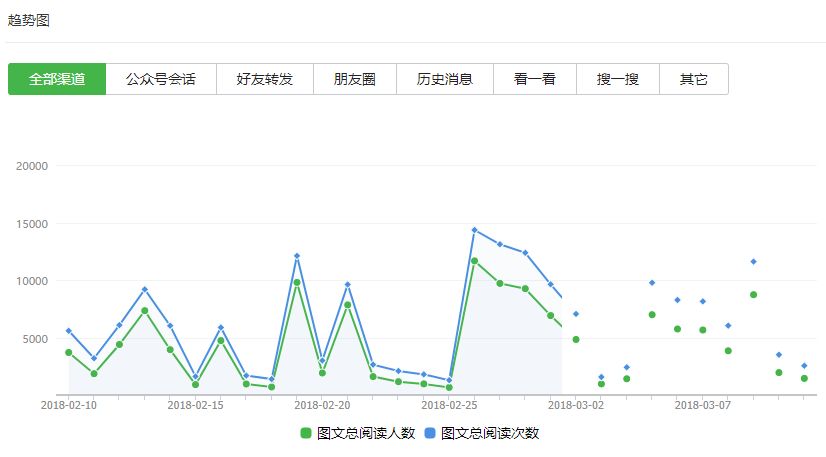Select the 全部渠道 tab
Viewport: 826px width, 457px height.
click(x=57, y=79)
